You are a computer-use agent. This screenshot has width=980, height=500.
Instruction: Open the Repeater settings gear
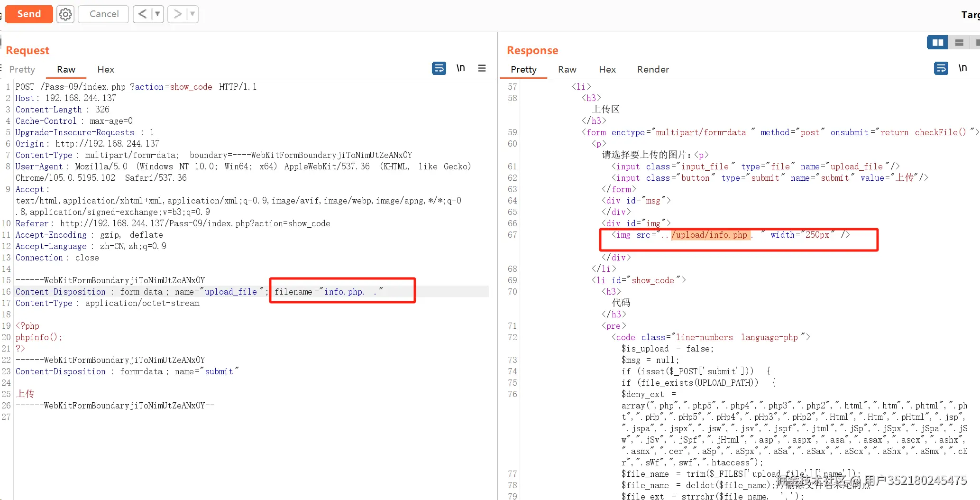[65, 14]
